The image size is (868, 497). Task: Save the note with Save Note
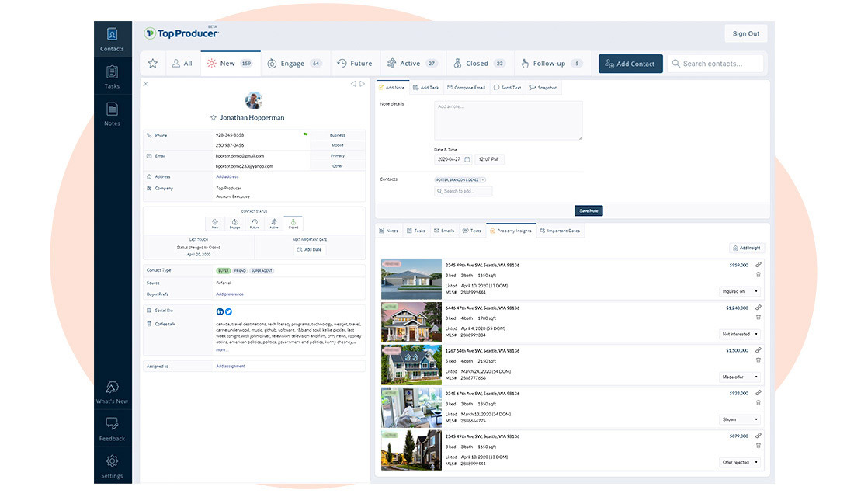tap(589, 211)
